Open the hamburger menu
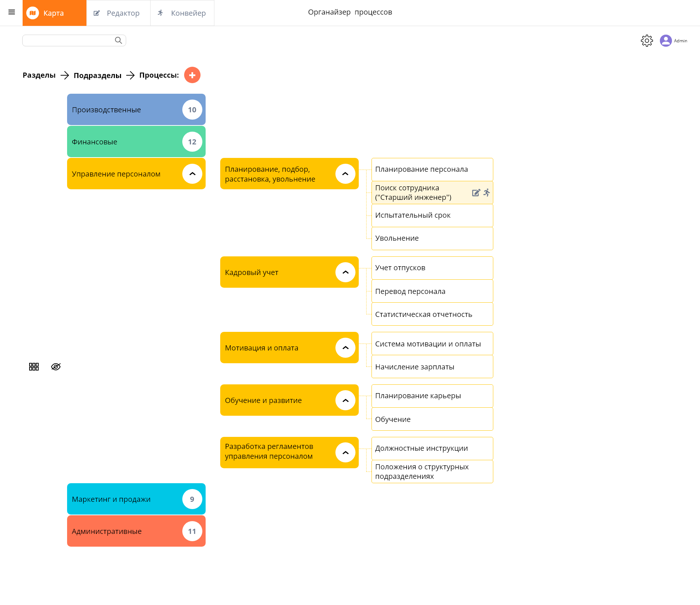This screenshot has height=605, width=700. pos(12,12)
